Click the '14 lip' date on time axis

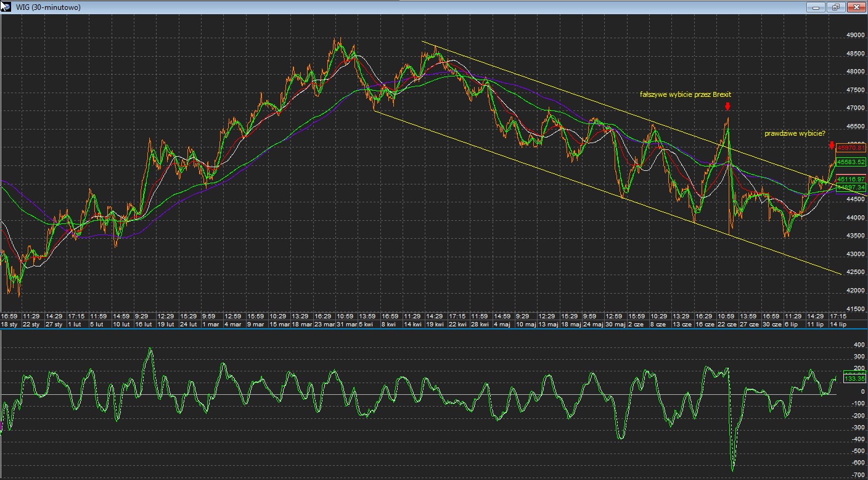click(838, 324)
